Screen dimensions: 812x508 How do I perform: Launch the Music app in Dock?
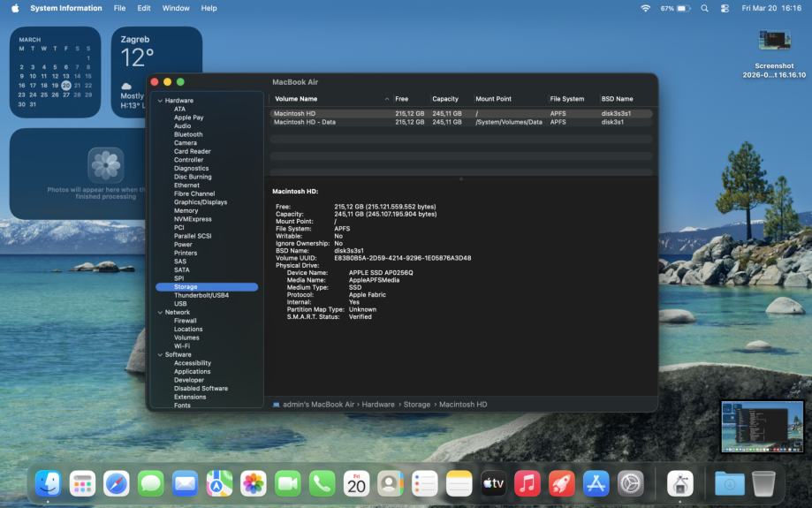pyautogui.click(x=527, y=483)
